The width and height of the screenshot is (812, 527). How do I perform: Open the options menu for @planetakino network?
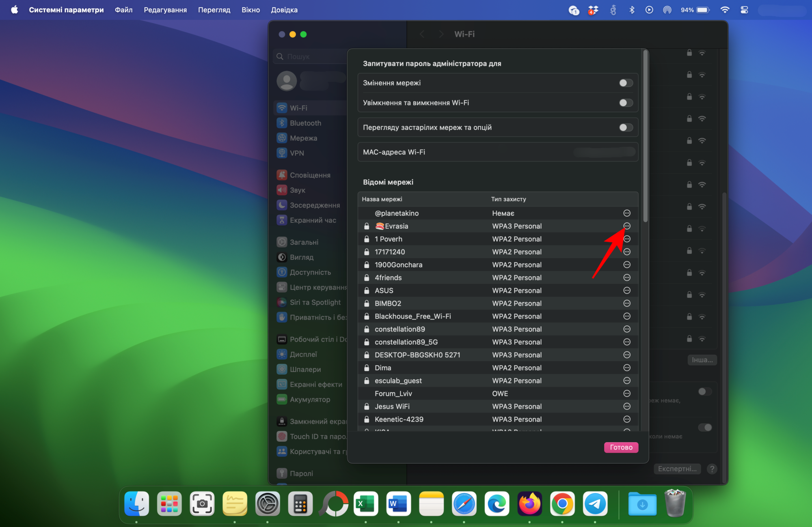pos(626,213)
